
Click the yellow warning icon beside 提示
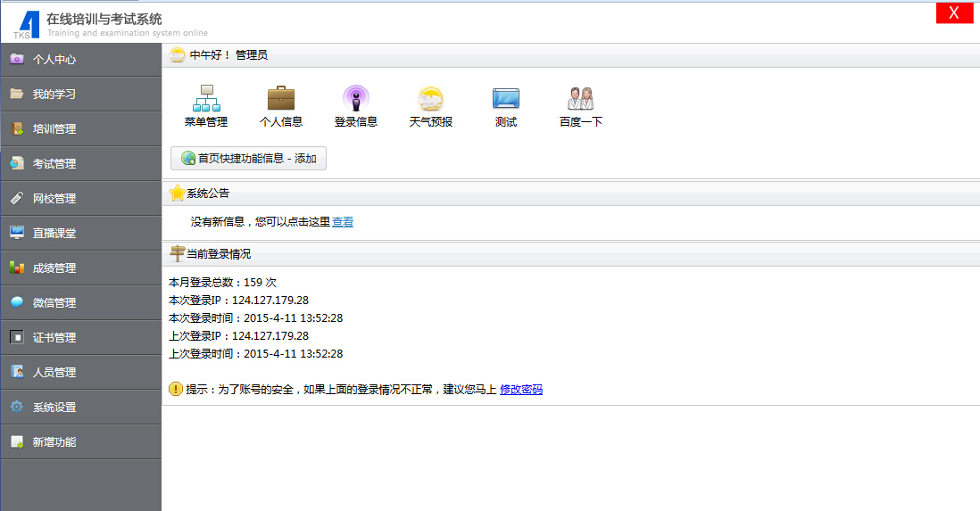pyautogui.click(x=176, y=389)
